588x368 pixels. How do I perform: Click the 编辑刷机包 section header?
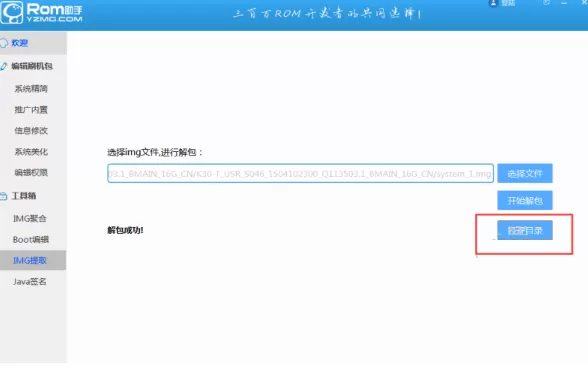pyautogui.click(x=33, y=66)
